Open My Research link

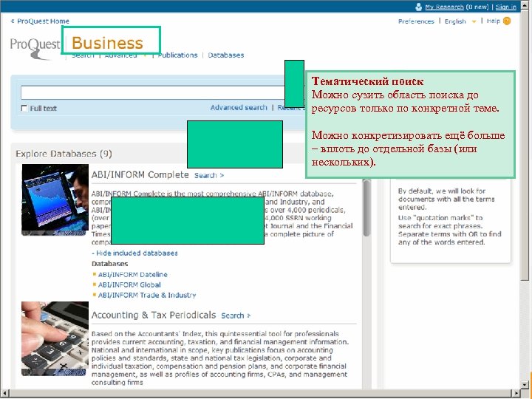tap(444, 7)
